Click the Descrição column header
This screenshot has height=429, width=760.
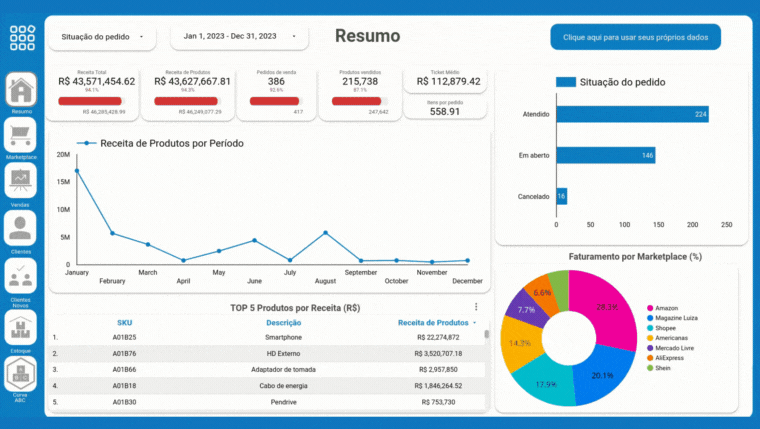284,323
